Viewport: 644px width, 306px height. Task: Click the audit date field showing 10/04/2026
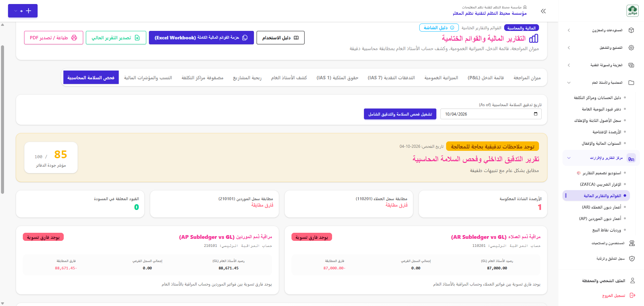click(x=491, y=114)
